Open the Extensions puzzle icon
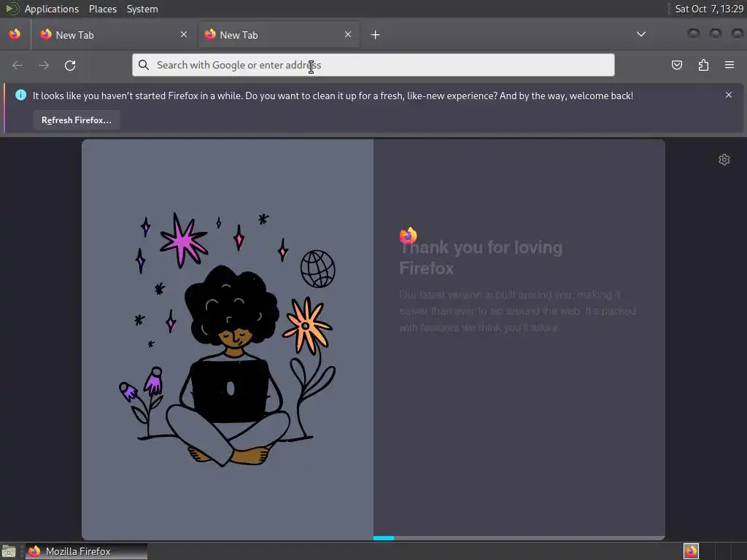Viewport: 747px width, 560px height. click(703, 65)
